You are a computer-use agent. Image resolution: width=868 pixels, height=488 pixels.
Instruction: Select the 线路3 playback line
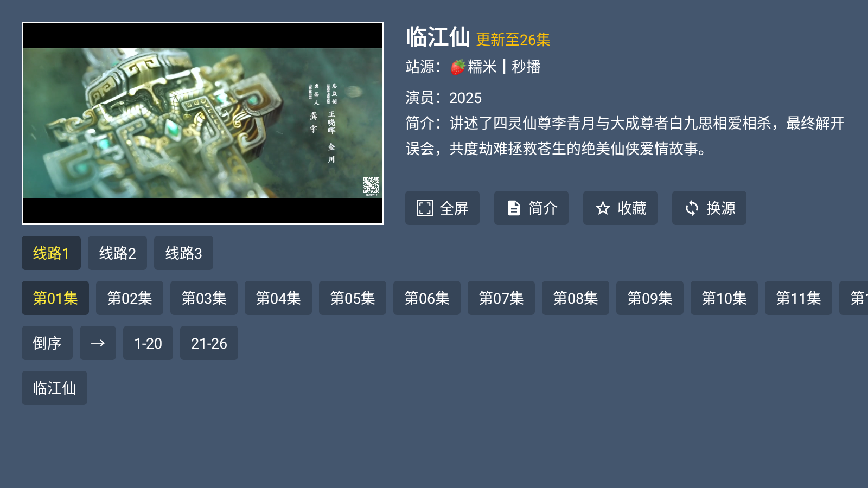coord(183,253)
